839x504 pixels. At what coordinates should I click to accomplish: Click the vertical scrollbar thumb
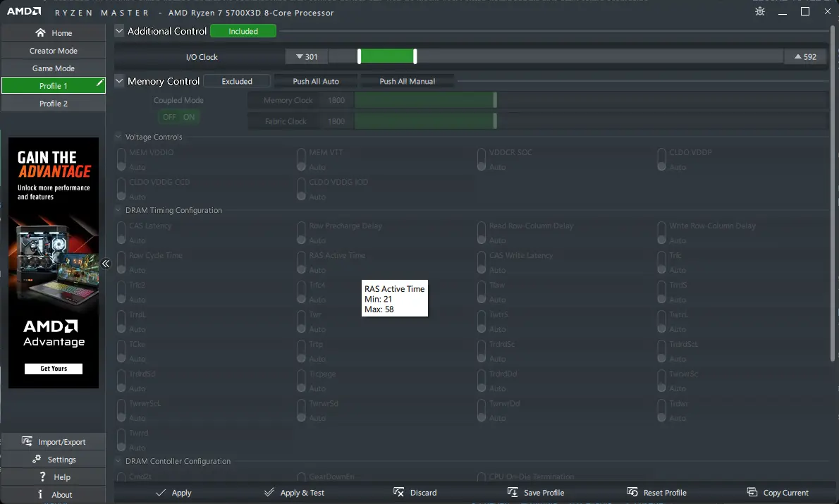coord(833,192)
